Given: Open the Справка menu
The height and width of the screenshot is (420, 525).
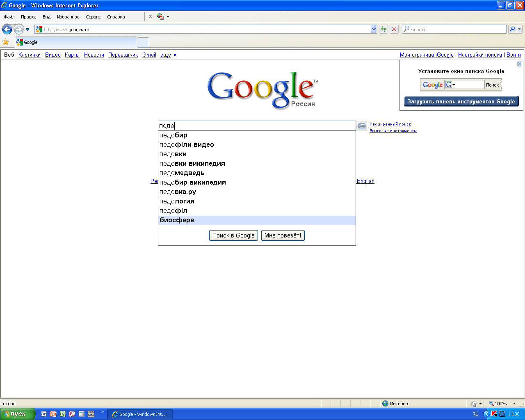Looking at the screenshot, I should pos(116,17).
